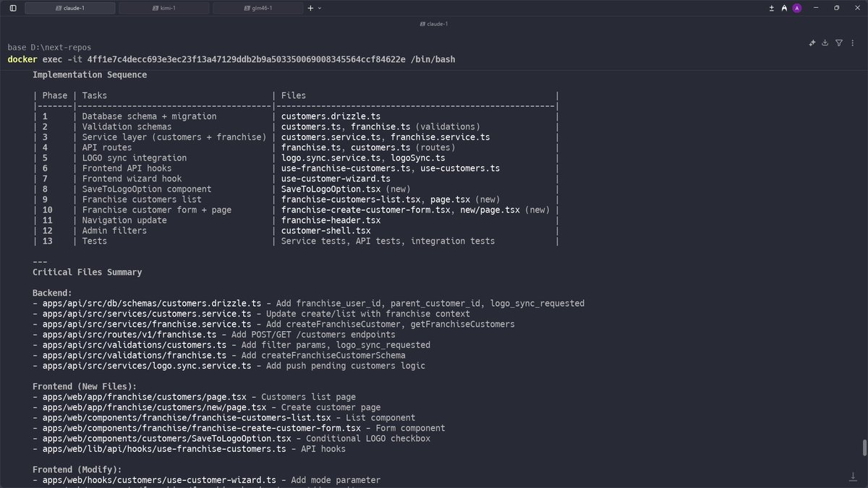Click 'Franchise customer form + page' cell
The height and width of the screenshot is (488, 868).
click(157, 210)
